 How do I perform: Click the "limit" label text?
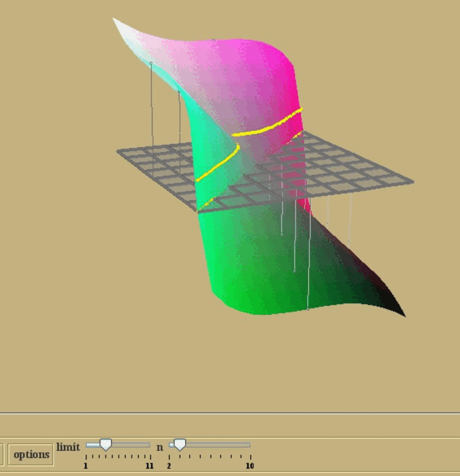point(68,447)
